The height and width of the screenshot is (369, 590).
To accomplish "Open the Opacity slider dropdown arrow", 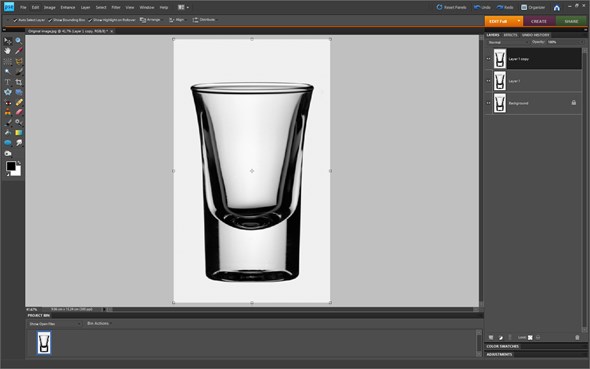I will point(581,42).
